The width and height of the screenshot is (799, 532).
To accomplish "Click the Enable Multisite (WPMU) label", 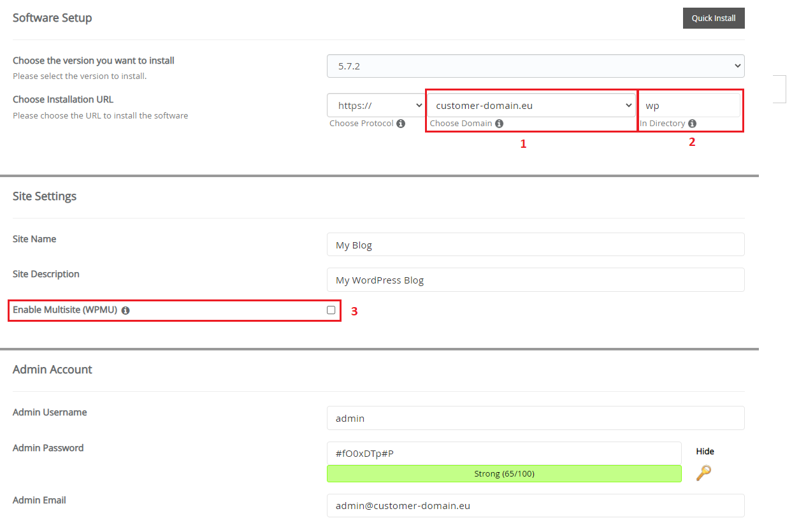I will [65, 310].
